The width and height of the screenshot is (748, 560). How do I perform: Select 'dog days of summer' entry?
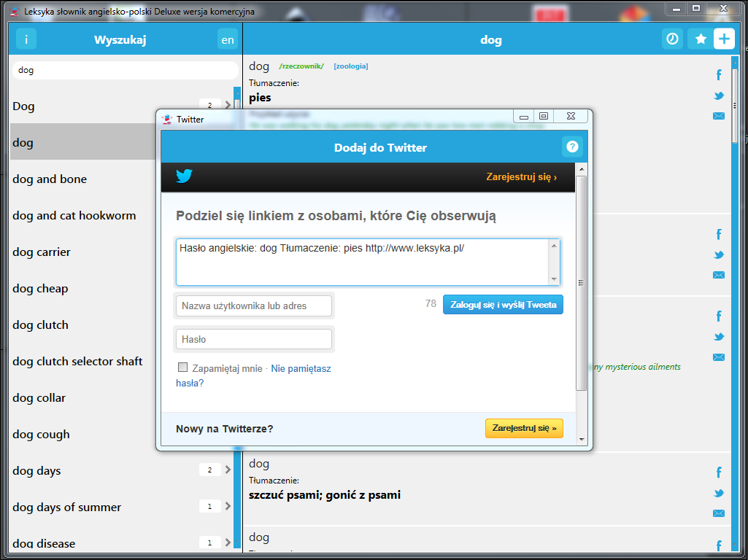click(67, 507)
